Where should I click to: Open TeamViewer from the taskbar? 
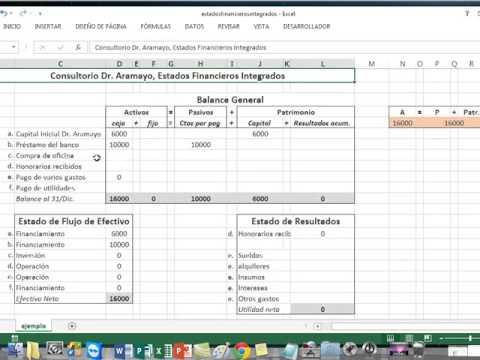pos(94,350)
